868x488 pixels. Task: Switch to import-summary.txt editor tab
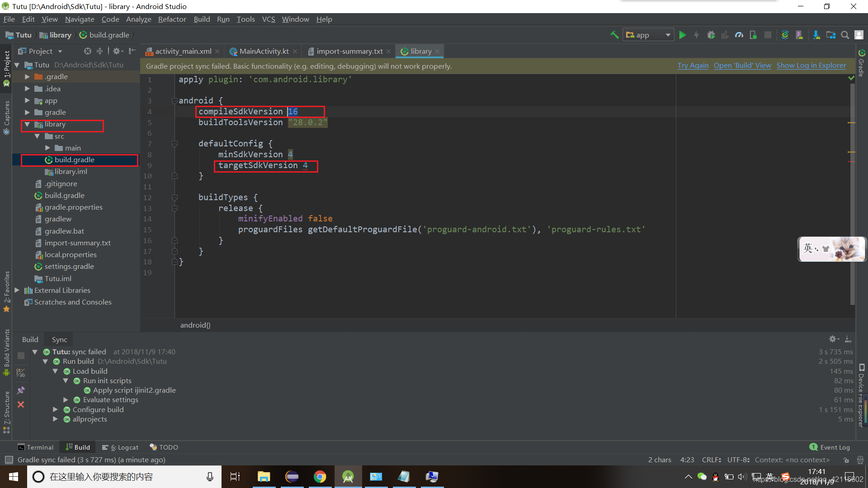pyautogui.click(x=349, y=51)
